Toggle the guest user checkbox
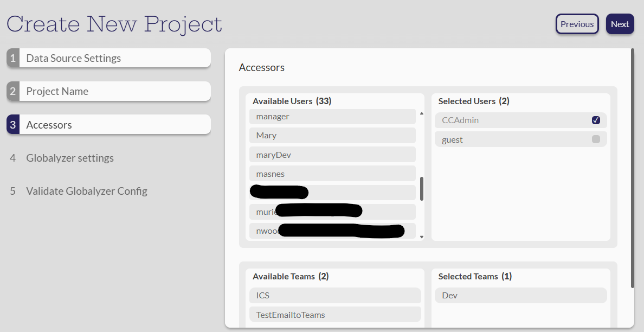Screen dimensions: 644x332 tap(596, 139)
